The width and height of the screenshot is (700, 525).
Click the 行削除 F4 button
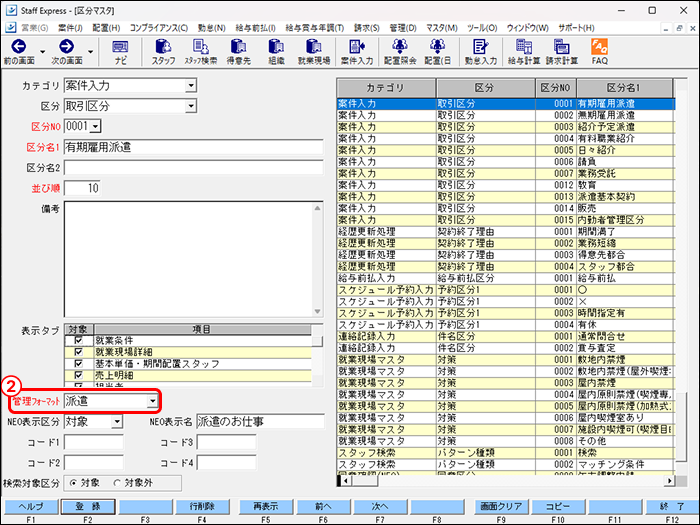click(x=202, y=507)
